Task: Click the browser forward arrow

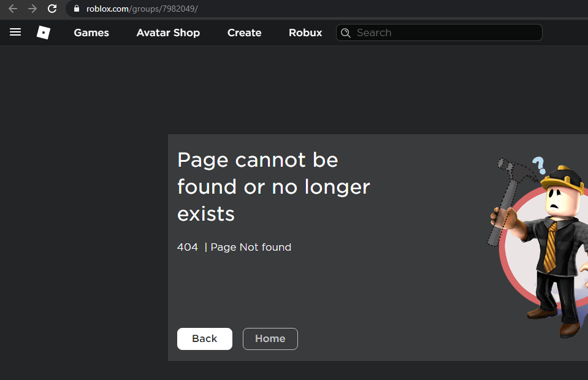Action: (x=32, y=9)
